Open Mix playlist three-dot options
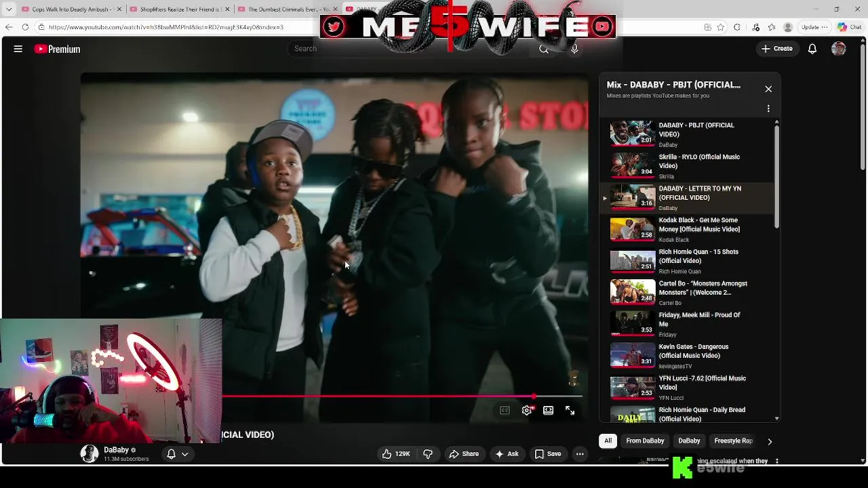This screenshot has width=868, height=488. point(768,108)
